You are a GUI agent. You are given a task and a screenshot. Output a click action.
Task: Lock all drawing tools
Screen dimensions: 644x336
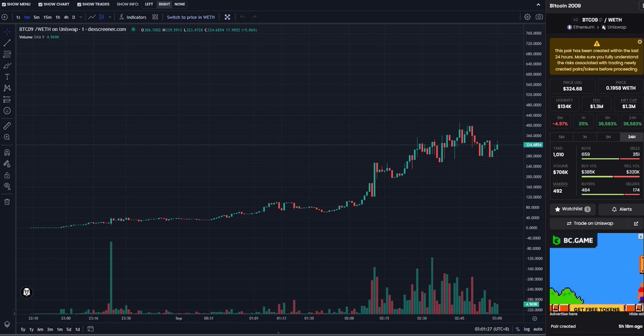pos(7,175)
